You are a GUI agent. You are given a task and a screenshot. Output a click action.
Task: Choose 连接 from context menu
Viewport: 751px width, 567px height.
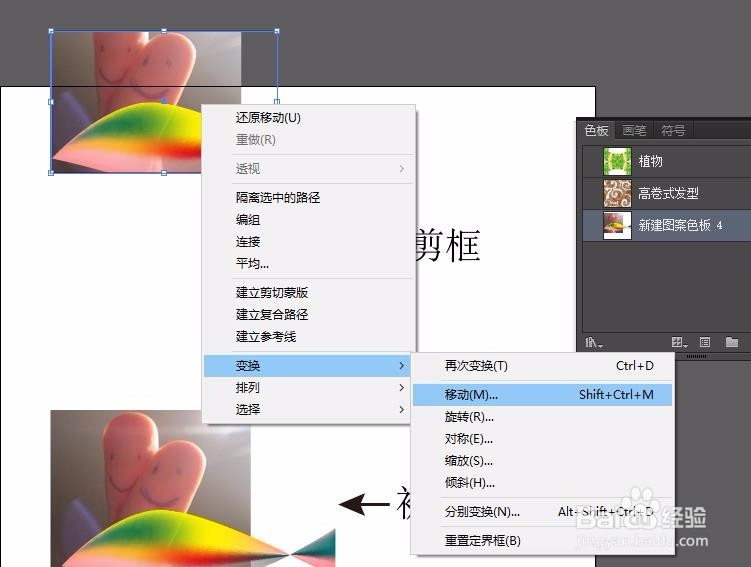point(309,241)
